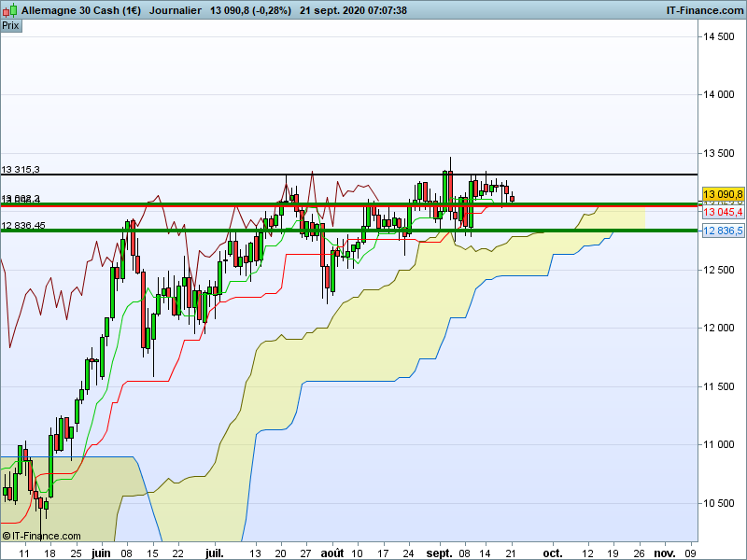Click the 14 500 price axis label
Viewport: 747px width, 560px height.
tap(719, 36)
